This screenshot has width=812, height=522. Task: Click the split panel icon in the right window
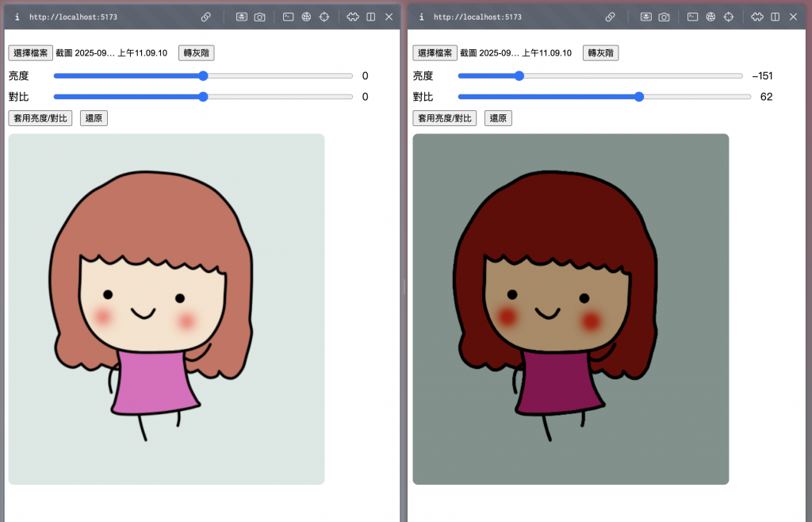tap(776, 17)
